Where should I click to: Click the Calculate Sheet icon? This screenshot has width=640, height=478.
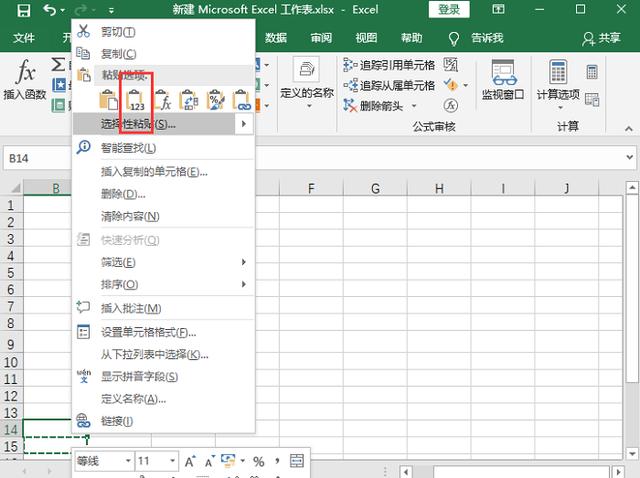tap(592, 99)
